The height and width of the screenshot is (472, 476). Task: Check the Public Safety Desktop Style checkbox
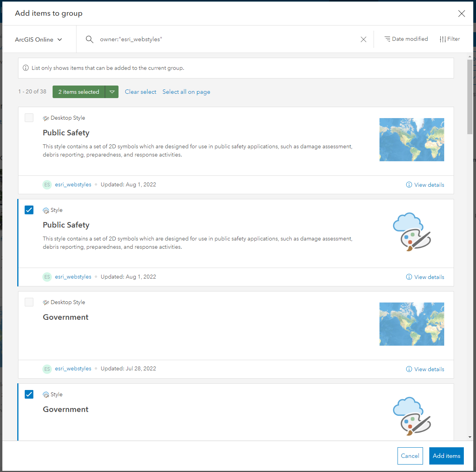coord(29,118)
